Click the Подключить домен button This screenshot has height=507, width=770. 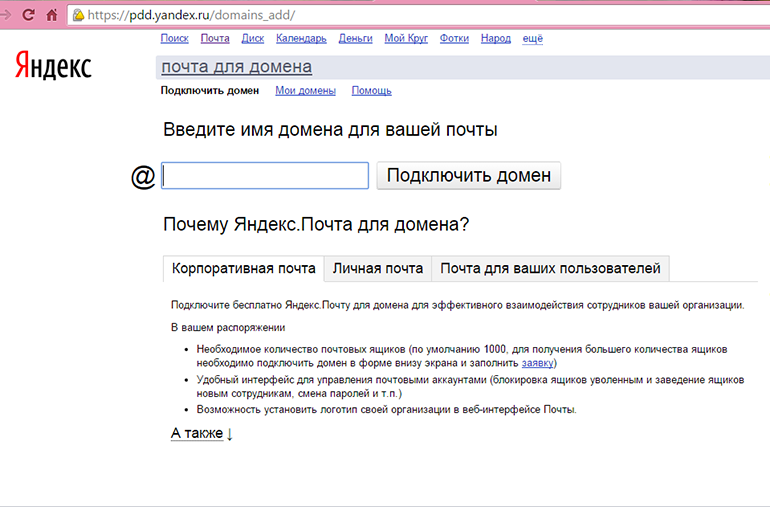pos(468,175)
